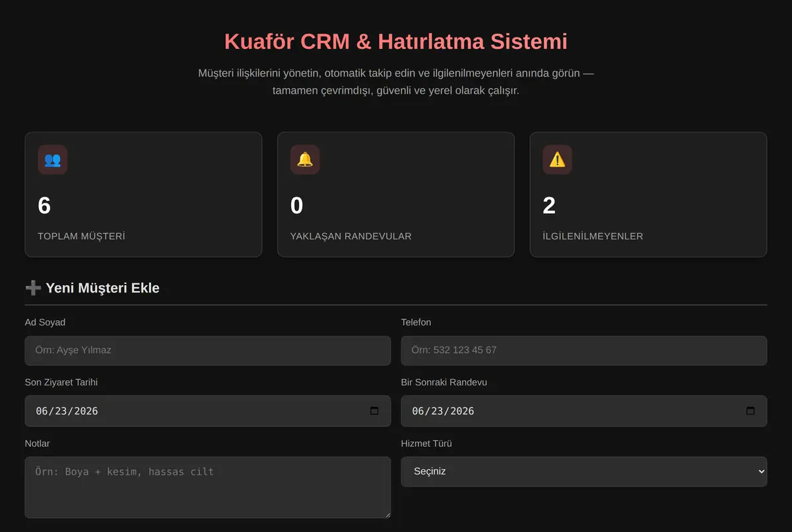The height and width of the screenshot is (532, 792).
Task: Click the bell icon on Yaklaşan Randevular card
Action: [305, 160]
